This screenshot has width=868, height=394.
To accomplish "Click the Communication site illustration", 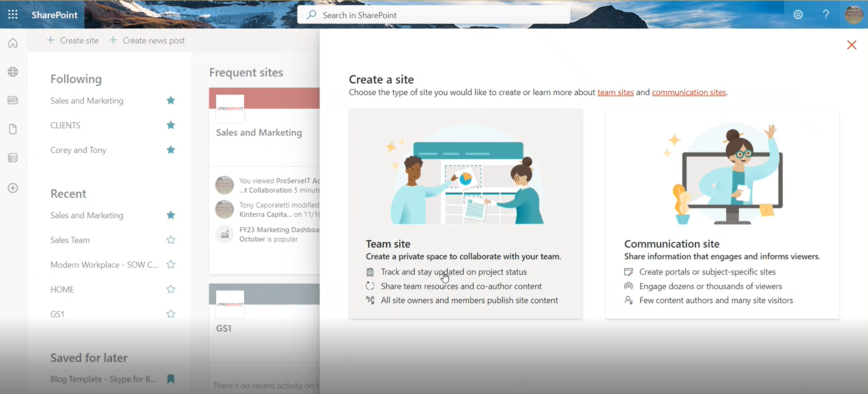I will pos(723,174).
